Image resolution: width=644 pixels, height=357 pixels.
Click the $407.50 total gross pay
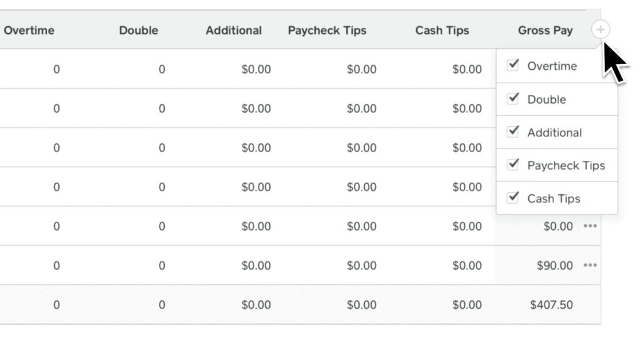[x=551, y=305]
